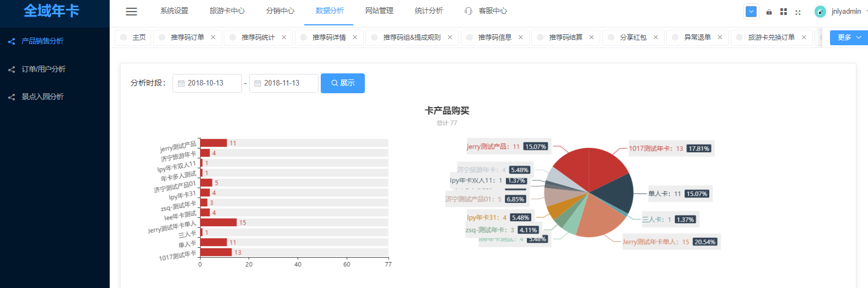Screen dimensions: 868x288
Task: Click the blue dropdown arrow box in header
Action: click(751, 12)
